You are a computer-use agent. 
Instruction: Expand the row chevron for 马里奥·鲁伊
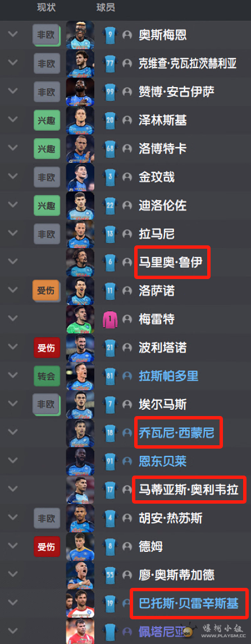13,262
